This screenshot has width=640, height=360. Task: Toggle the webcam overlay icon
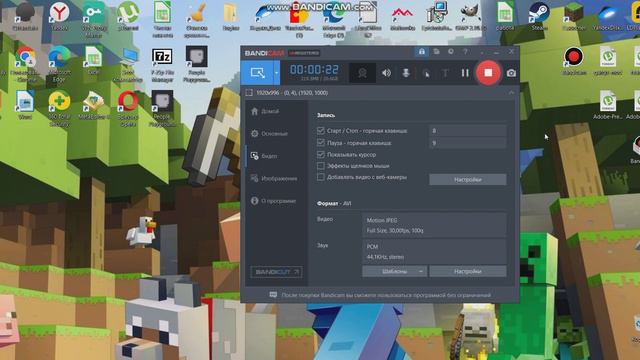click(362, 73)
